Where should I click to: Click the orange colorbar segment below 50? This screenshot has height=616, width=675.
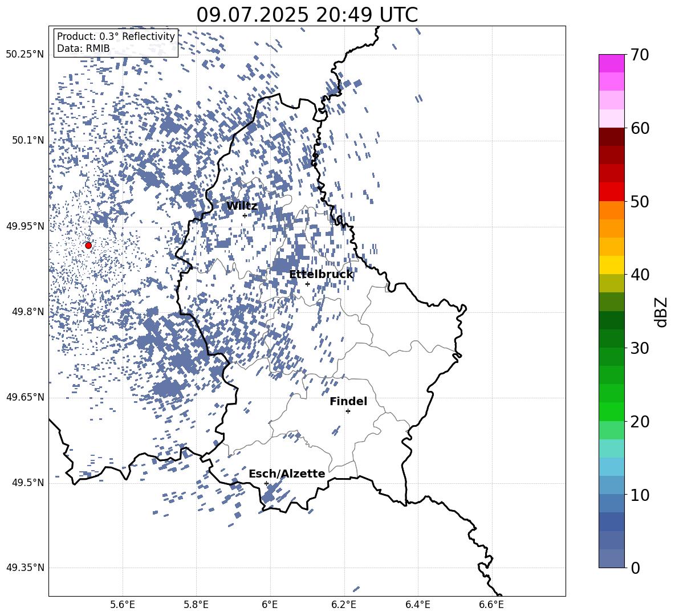click(x=611, y=210)
